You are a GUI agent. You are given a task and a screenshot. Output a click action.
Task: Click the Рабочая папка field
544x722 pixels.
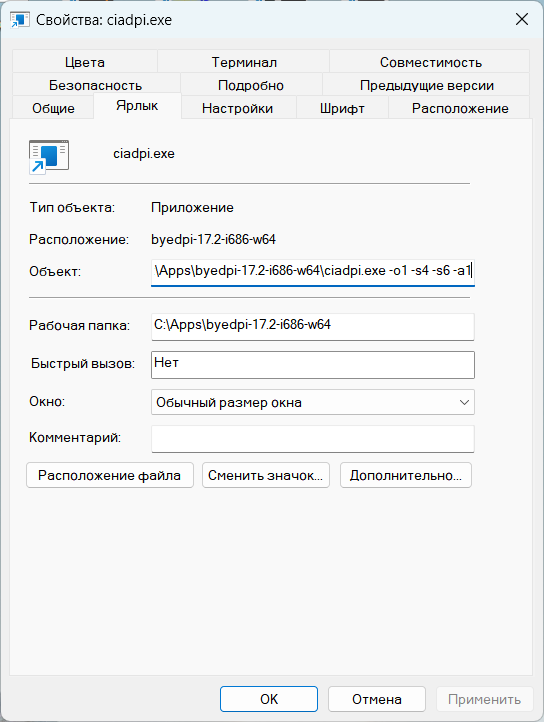(313, 326)
